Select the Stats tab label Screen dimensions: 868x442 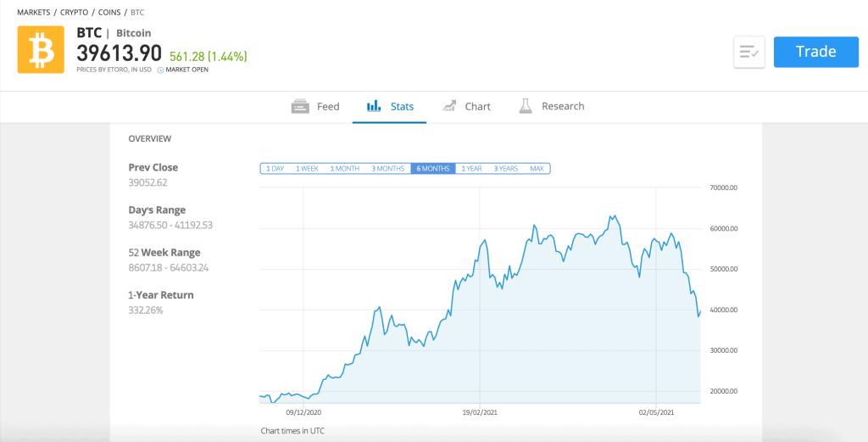click(402, 106)
